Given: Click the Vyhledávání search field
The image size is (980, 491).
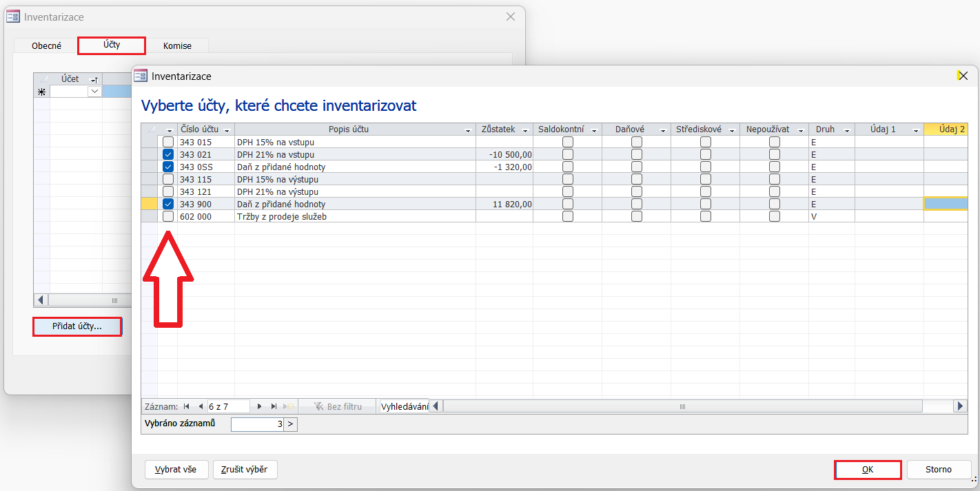Looking at the screenshot, I should coord(404,407).
